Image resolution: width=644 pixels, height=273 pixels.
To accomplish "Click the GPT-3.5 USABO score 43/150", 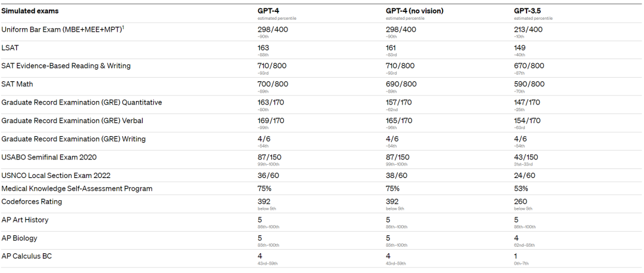I will point(526,157).
